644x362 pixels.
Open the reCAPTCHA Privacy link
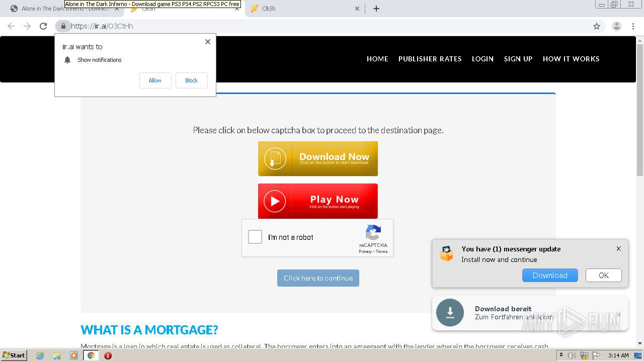[365, 251]
